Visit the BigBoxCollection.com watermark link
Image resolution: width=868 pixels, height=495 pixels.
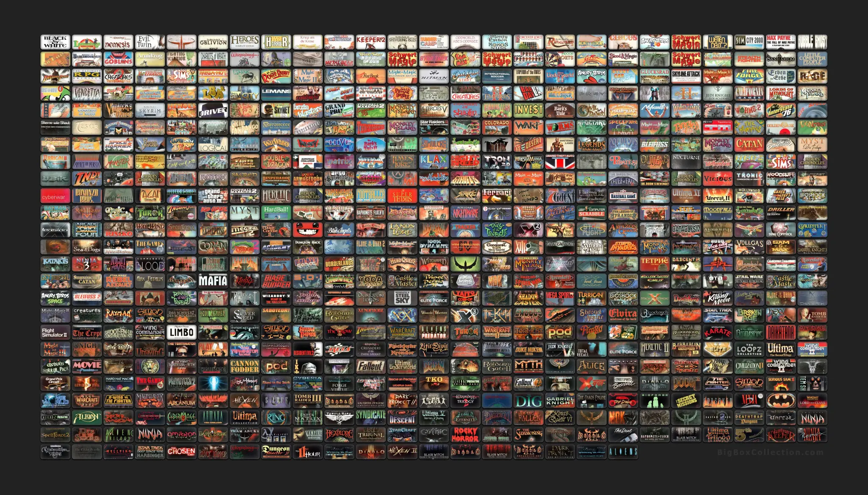point(770,452)
